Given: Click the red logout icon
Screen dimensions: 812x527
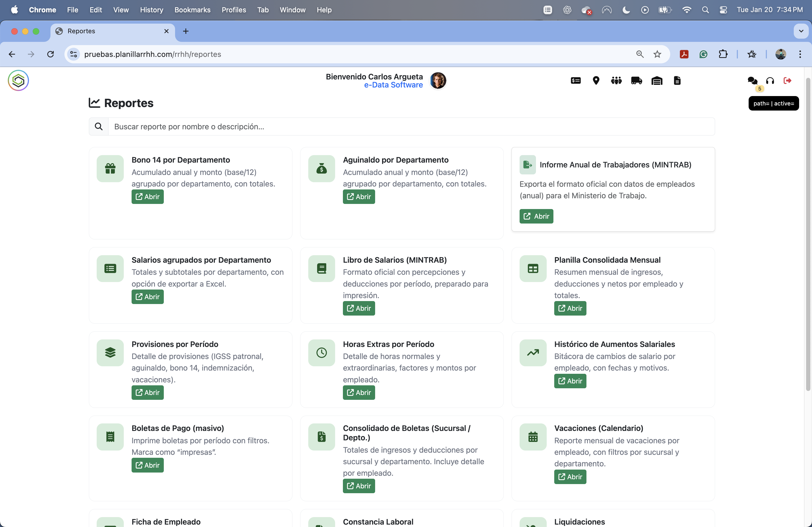Looking at the screenshot, I should point(788,80).
